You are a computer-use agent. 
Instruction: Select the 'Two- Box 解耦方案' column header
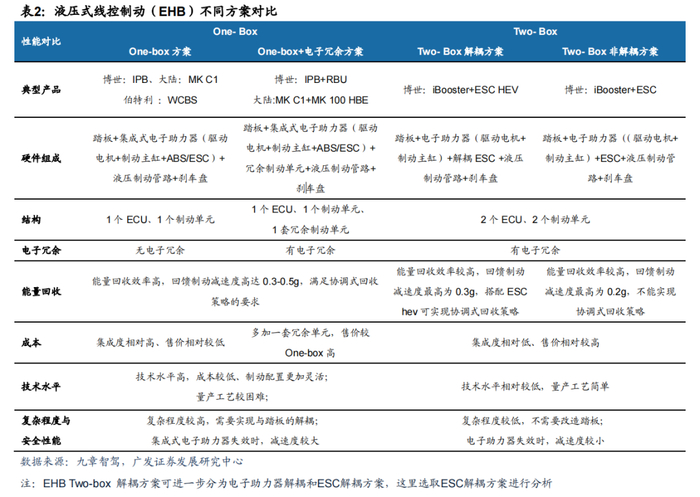[x=460, y=51]
